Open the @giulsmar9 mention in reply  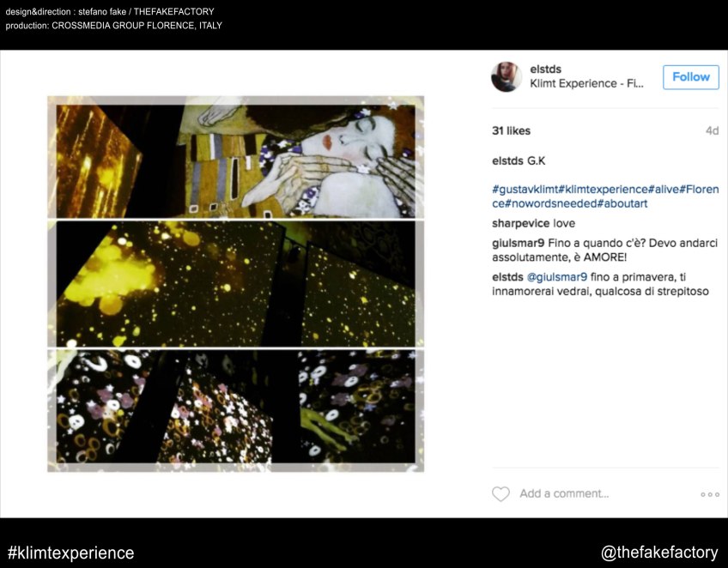coord(556,277)
